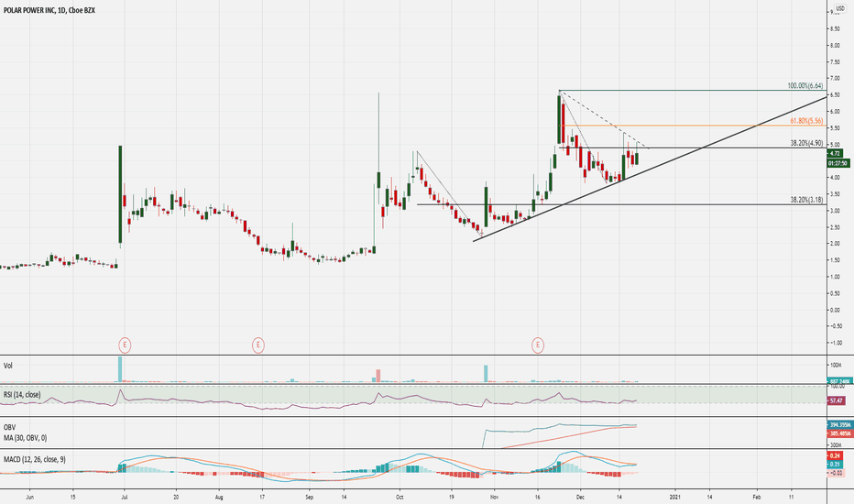This screenshot has height=504, width=854.
Task: Click the Jun label on time axis
Action: (30, 497)
